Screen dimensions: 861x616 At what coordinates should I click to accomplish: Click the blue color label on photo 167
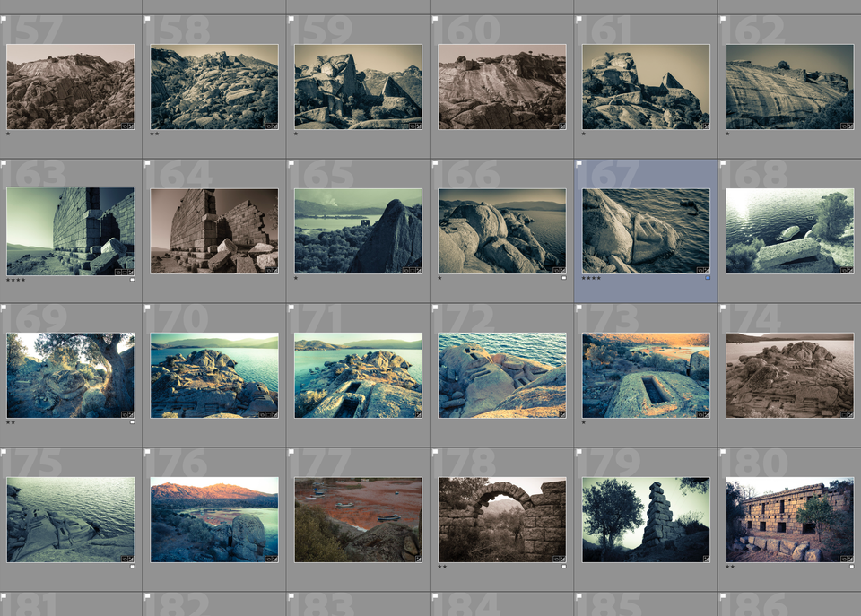pyautogui.click(x=708, y=278)
